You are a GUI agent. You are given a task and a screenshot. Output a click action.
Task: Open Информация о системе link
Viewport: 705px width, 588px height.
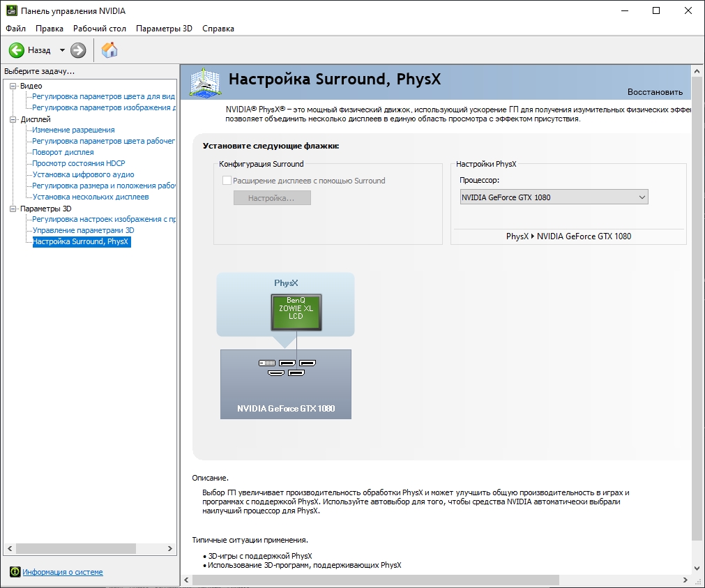point(63,572)
